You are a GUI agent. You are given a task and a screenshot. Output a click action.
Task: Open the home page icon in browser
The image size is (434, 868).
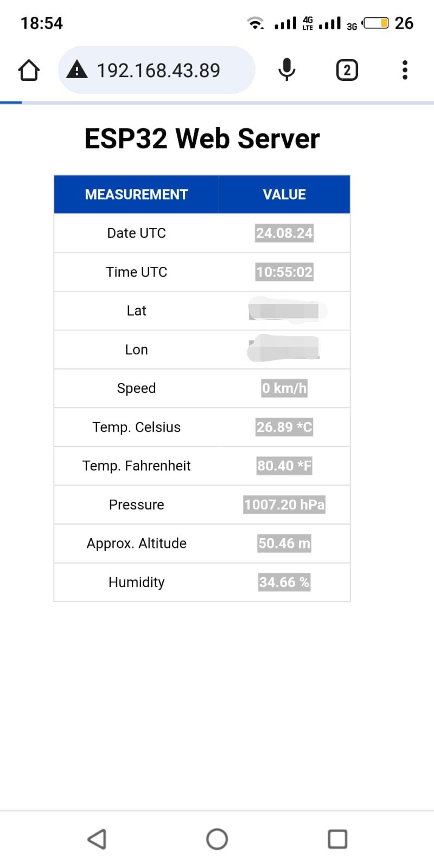click(x=28, y=69)
